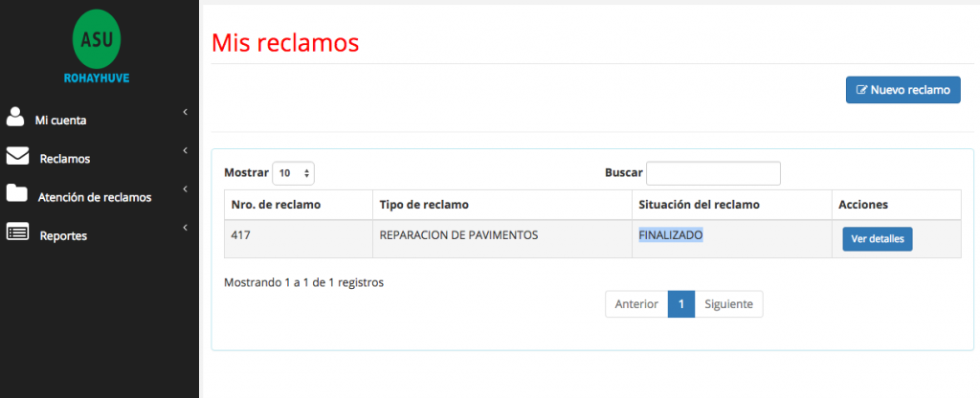Expand the Reclamos submenu chevron
This screenshot has height=398, width=980.
point(184,151)
